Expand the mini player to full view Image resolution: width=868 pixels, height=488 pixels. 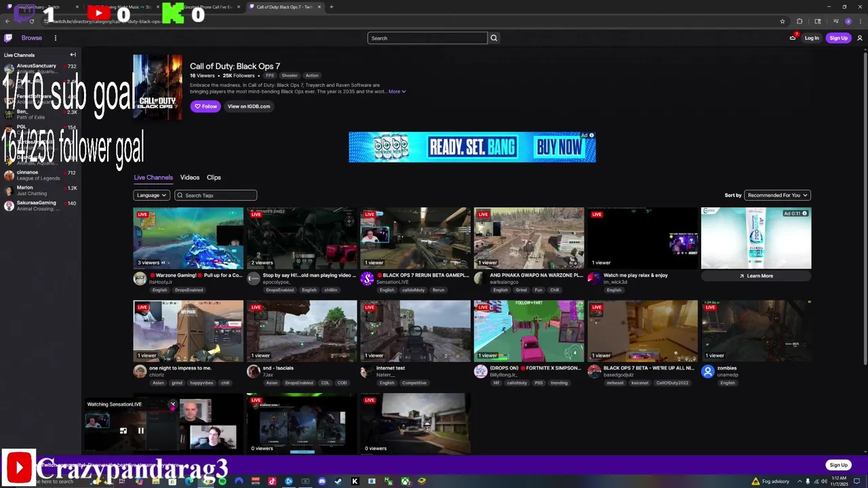(123, 430)
